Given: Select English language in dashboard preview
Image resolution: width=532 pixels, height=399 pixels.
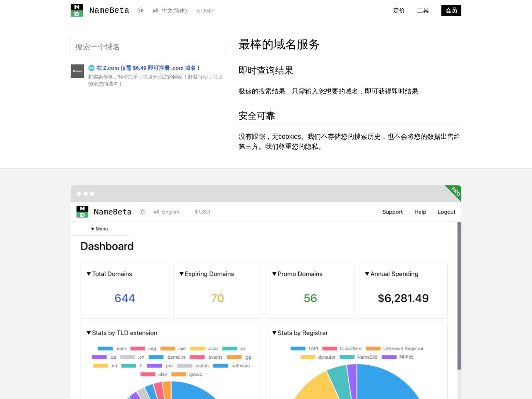Looking at the screenshot, I should (x=166, y=212).
